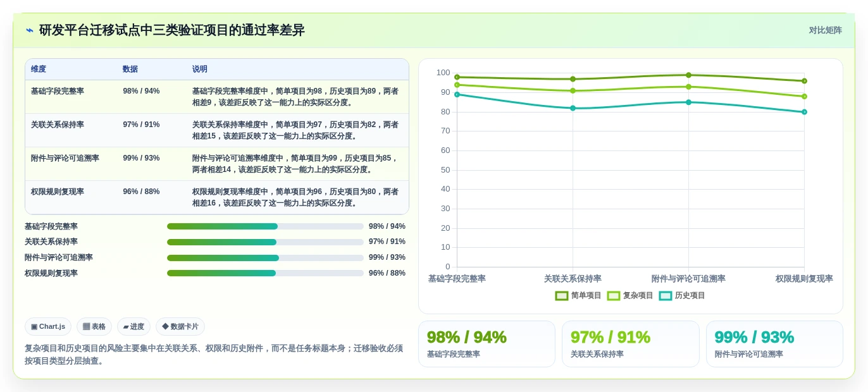Click the 100 y-axis tick label

443,73
